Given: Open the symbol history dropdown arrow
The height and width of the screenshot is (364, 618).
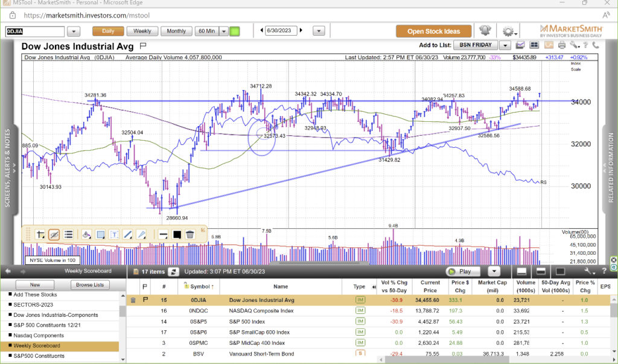Looking at the screenshot, I should [74, 31].
